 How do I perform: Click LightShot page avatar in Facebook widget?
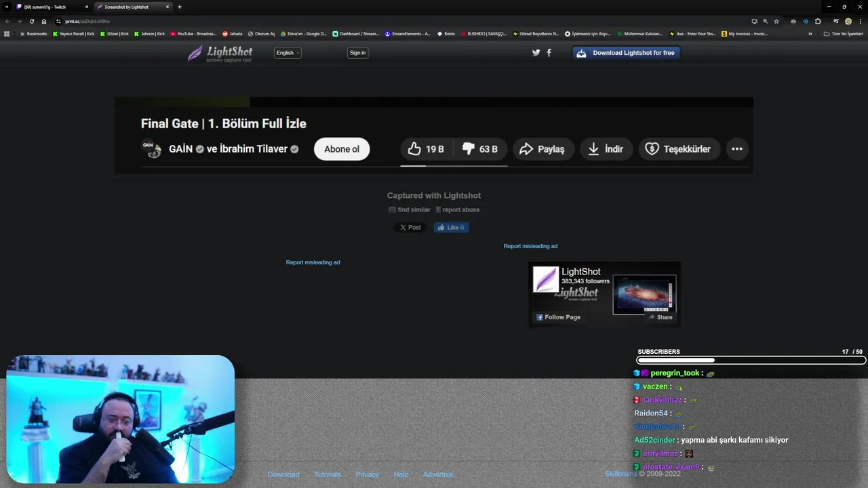pyautogui.click(x=545, y=279)
